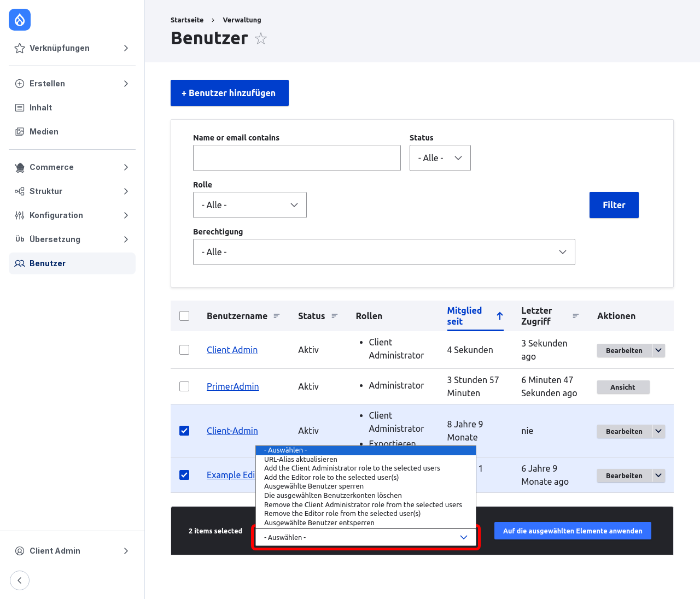Click the Commerce basket icon
The width and height of the screenshot is (700, 599).
pyautogui.click(x=20, y=167)
